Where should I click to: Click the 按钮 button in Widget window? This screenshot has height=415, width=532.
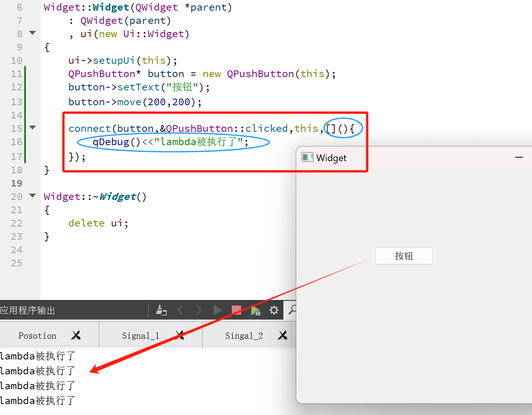pos(404,256)
